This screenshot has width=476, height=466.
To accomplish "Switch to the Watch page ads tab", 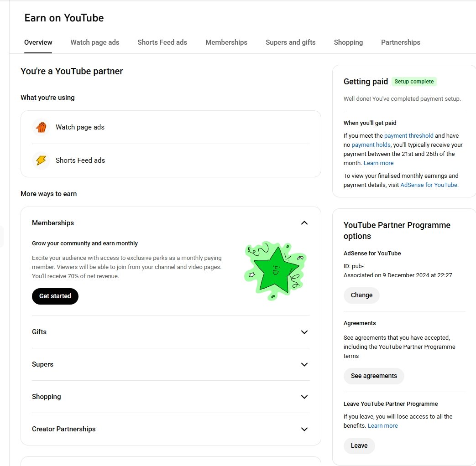I will pos(95,42).
